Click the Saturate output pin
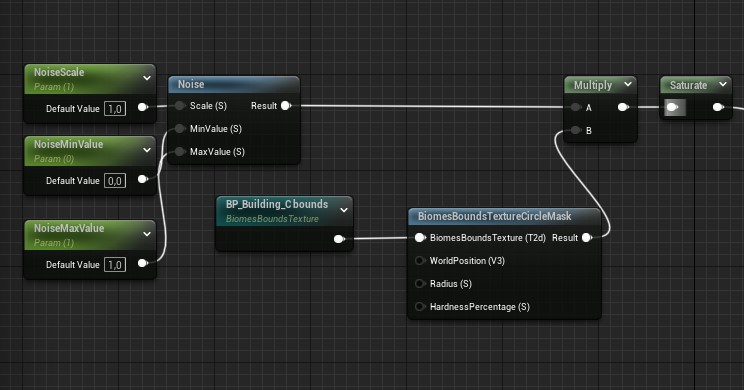 click(x=718, y=107)
